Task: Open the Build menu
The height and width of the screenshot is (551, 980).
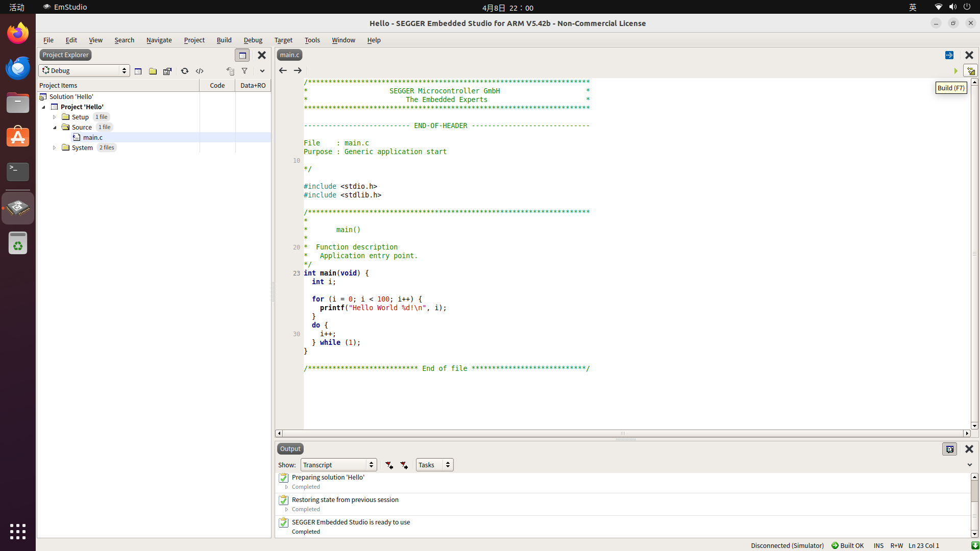Action: (224, 40)
